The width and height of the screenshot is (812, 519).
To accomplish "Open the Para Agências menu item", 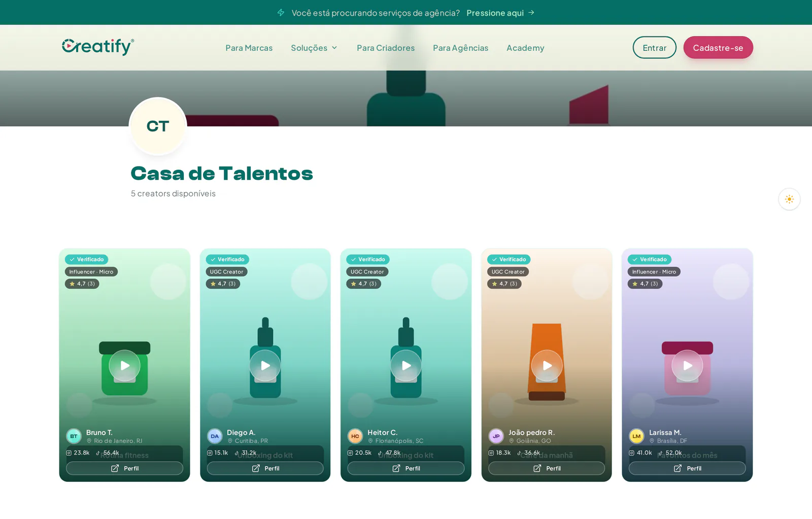I will pos(460,48).
